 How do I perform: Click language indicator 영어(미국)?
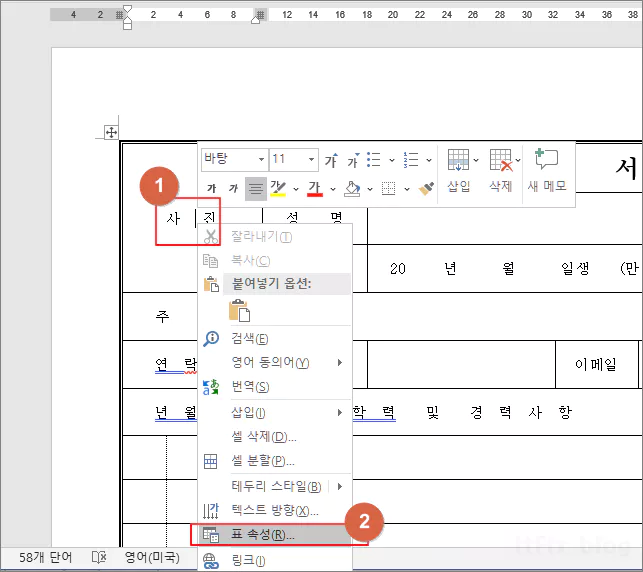tap(152, 558)
